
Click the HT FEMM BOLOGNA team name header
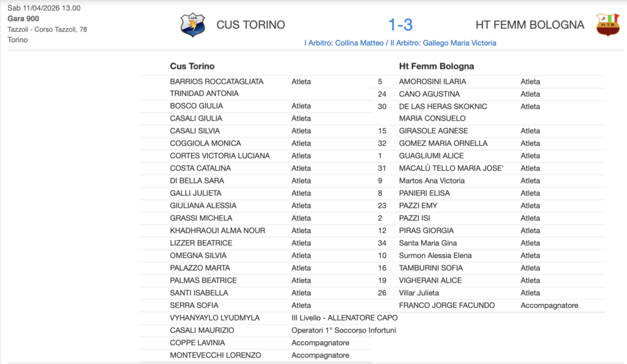(x=530, y=25)
